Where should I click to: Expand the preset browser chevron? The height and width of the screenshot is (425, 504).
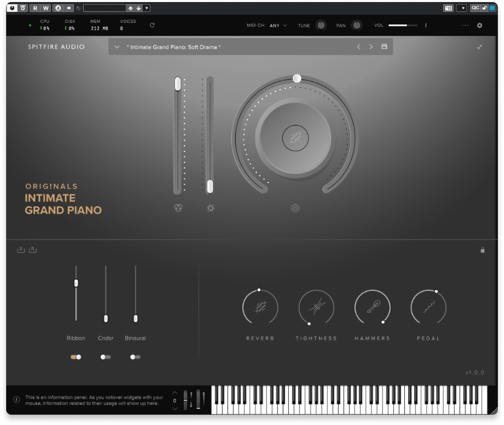coord(117,47)
